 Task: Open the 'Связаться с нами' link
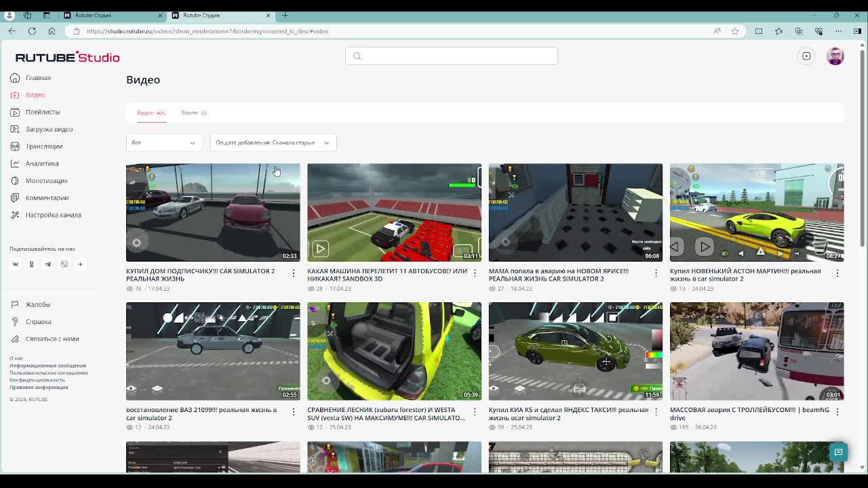coord(52,339)
